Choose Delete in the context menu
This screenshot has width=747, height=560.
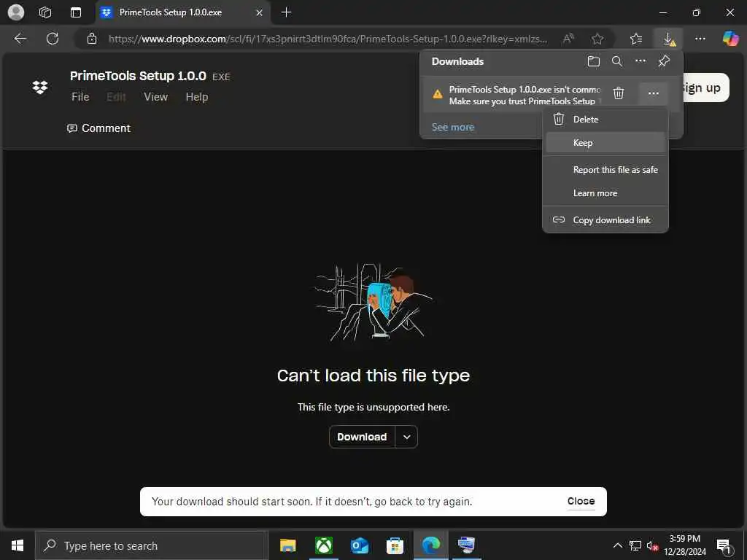[x=605, y=120]
